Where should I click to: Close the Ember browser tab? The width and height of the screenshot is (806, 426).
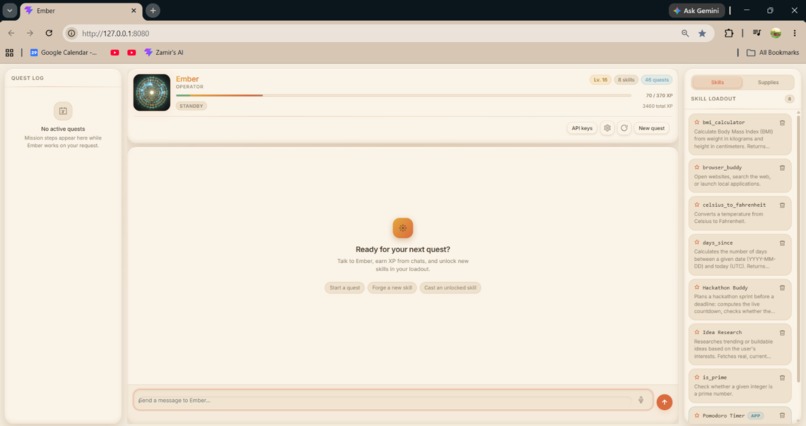[134, 10]
